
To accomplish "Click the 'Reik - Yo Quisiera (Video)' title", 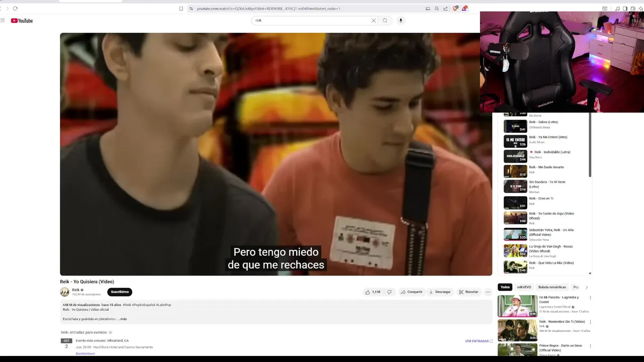I will 87,282.
